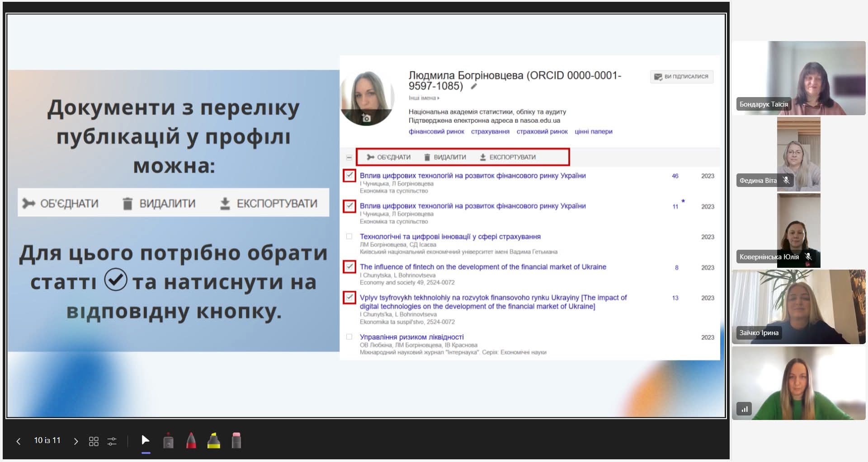This screenshot has height=462, width=868.
Task: Expand the Інші імена disclosure
Action: (x=424, y=98)
